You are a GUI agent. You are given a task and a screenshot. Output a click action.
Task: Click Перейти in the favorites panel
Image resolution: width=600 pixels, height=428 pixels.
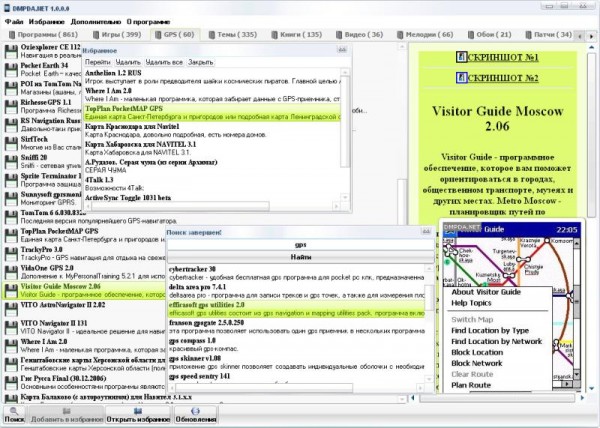click(98, 62)
